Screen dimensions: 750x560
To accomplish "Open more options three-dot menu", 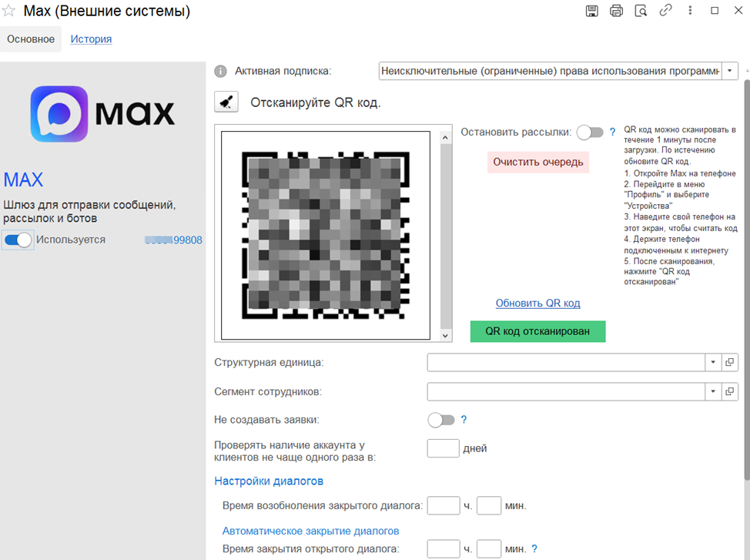I will click(690, 11).
